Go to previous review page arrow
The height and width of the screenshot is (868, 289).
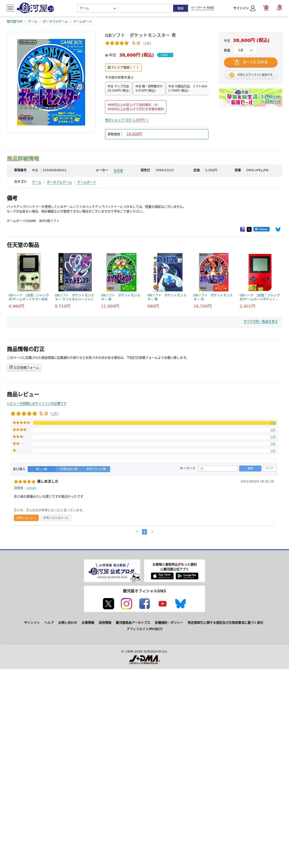point(137,532)
